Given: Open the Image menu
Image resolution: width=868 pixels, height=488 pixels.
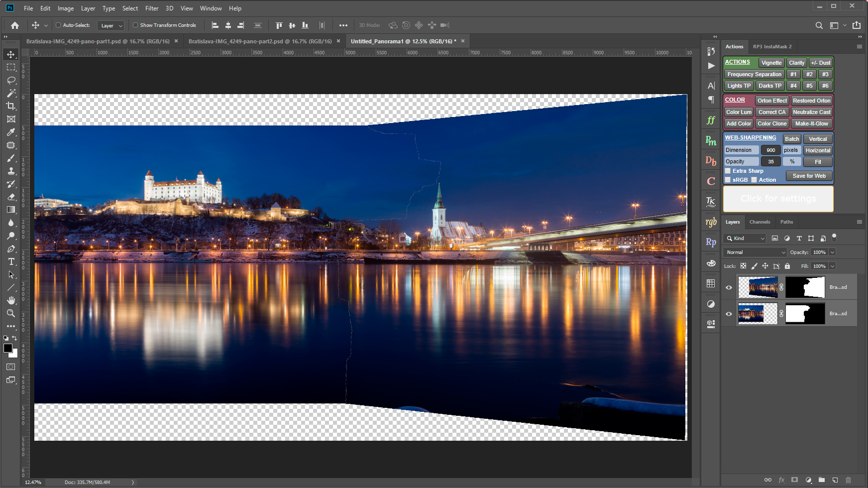Looking at the screenshot, I should point(66,8).
